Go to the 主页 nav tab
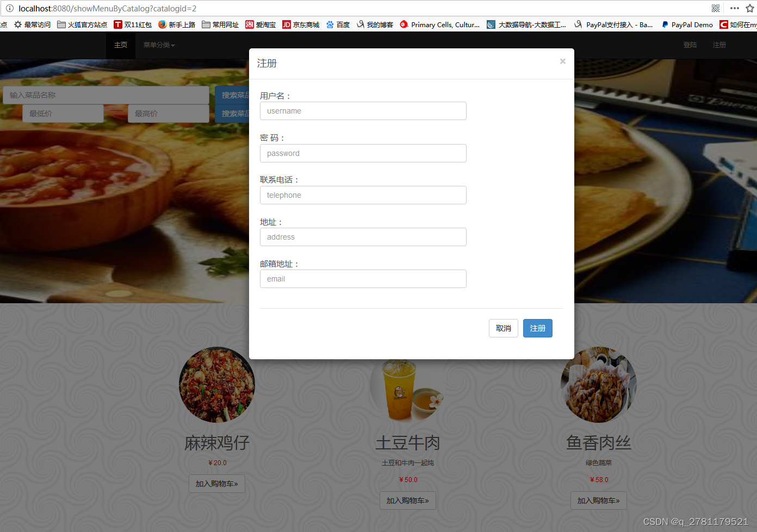757x532 pixels. (x=121, y=45)
